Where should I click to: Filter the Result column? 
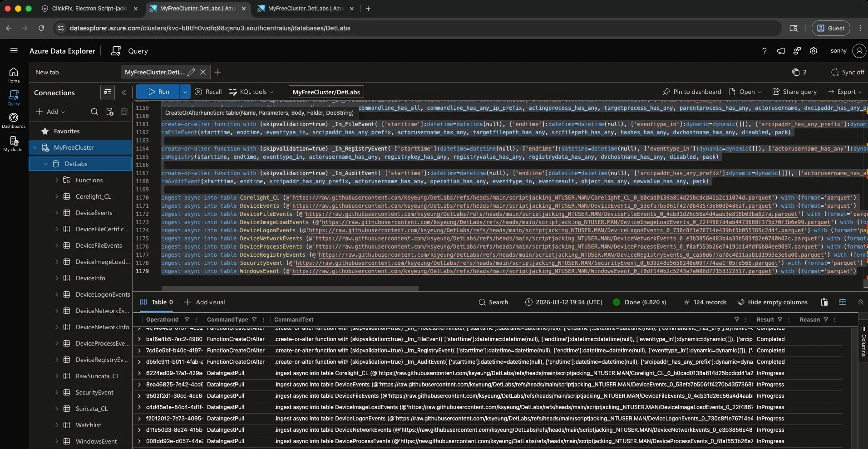click(780, 320)
